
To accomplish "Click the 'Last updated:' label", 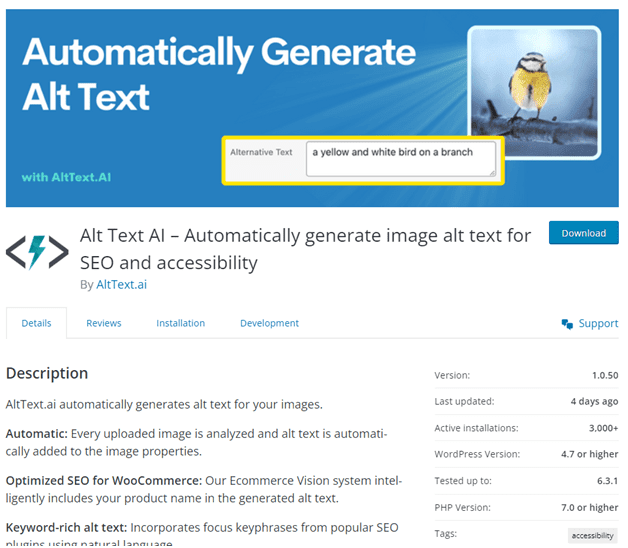I will coord(464,401).
